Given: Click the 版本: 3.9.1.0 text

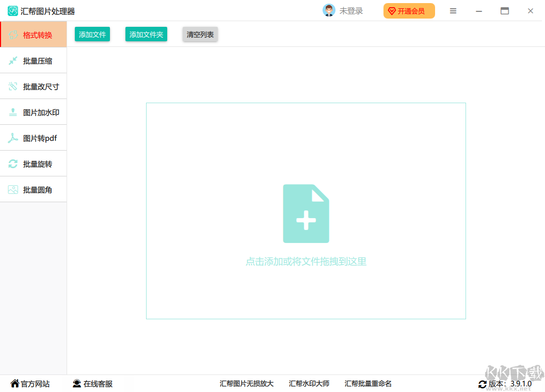Looking at the screenshot, I should [510, 384].
